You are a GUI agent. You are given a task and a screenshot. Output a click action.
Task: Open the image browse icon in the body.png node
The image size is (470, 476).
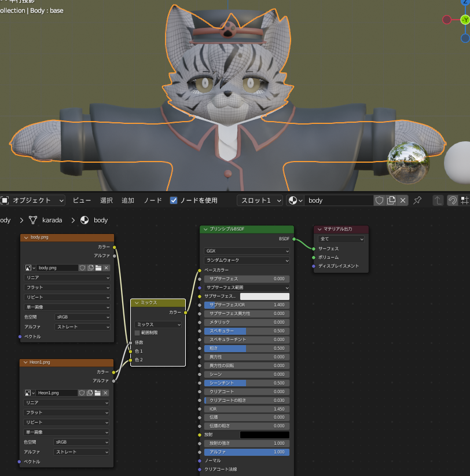[30, 268]
